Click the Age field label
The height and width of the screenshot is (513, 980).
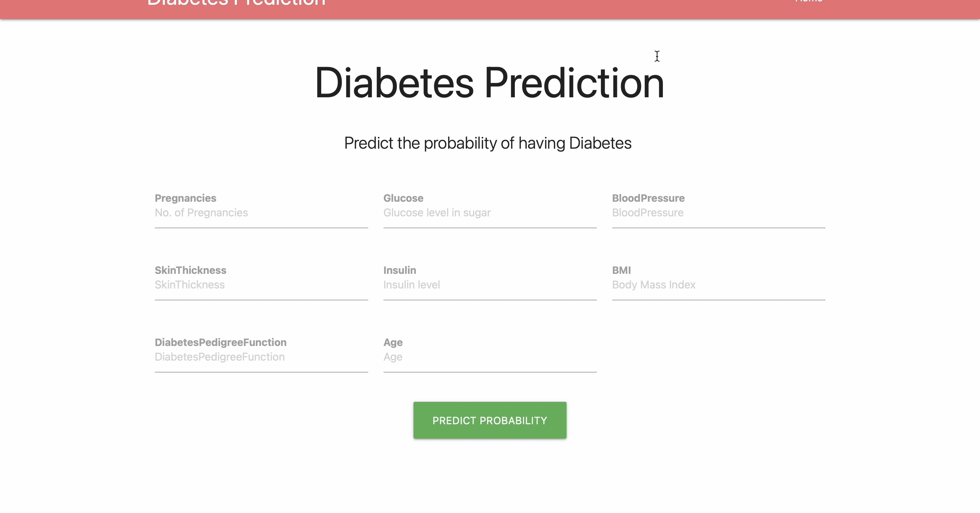[x=393, y=342]
